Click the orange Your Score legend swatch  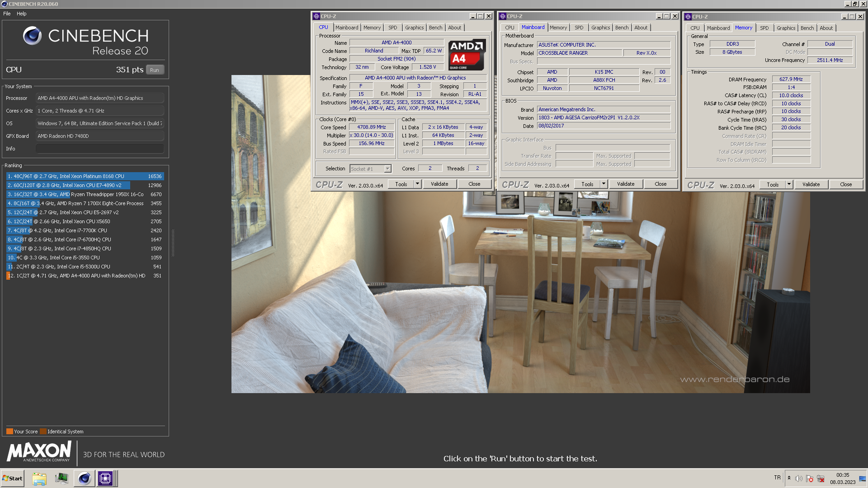click(9, 432)
